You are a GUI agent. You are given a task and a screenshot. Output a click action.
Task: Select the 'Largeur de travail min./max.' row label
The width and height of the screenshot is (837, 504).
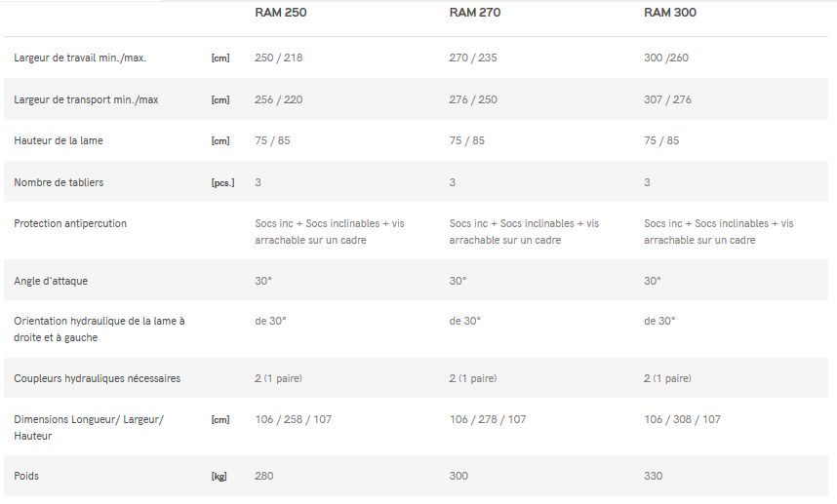pos(80,58)
